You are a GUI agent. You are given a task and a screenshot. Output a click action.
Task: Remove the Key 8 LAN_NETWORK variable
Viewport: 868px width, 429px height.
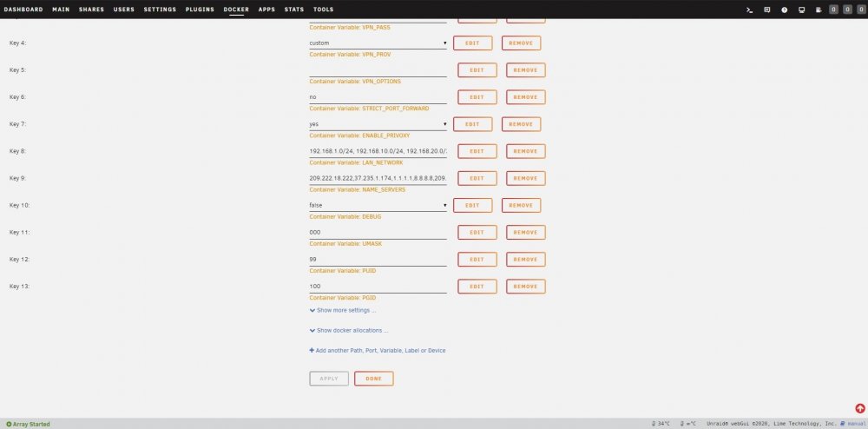pos(526,152)
